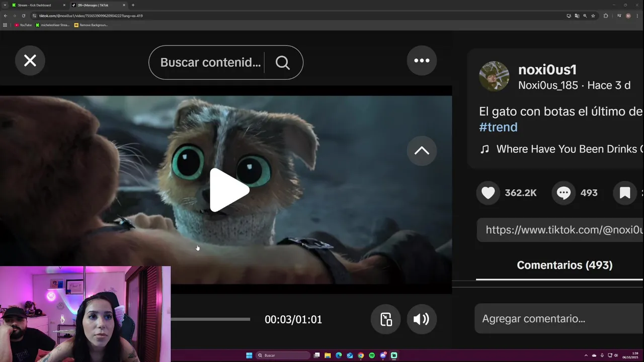Toggle the mini player mode button
This screenshot has width=644, height=362.
pyautogui.click(x=386, y=319)
